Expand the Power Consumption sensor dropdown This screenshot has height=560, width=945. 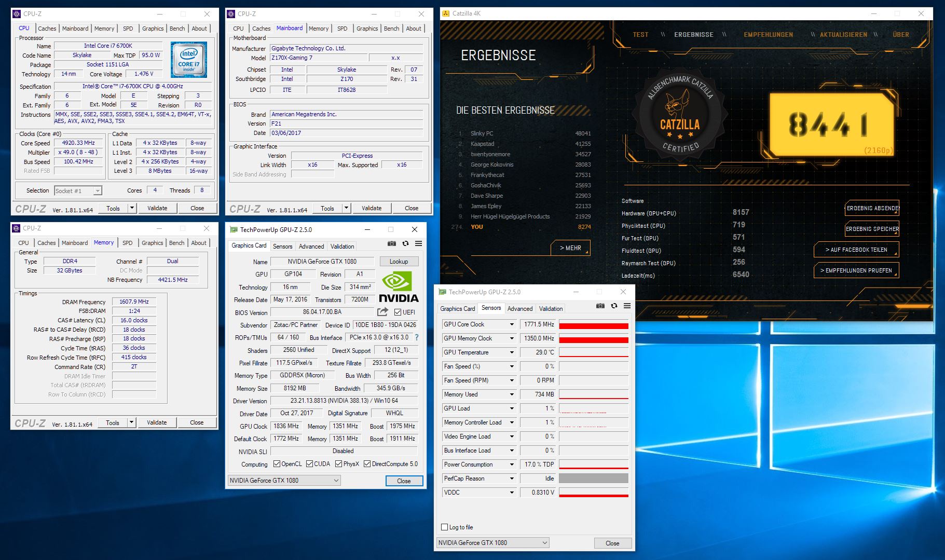[x=512, y=465]
